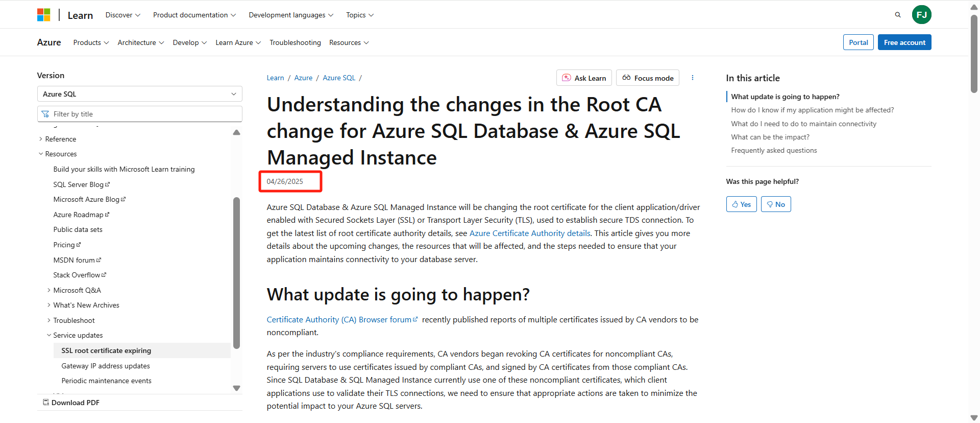Click the Ask Learn button
This screenshot has width=980, height=423.
(584, 78)
